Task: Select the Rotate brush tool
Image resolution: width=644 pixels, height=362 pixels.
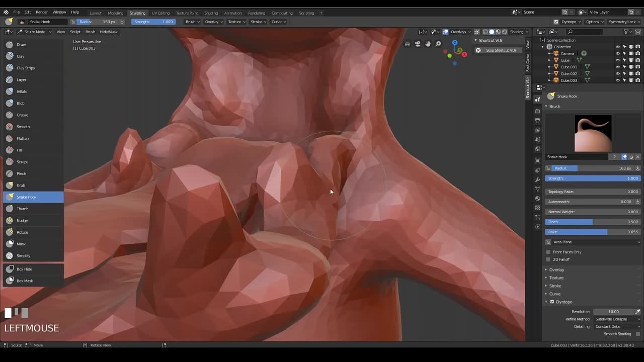Action: tap(33, 232)
